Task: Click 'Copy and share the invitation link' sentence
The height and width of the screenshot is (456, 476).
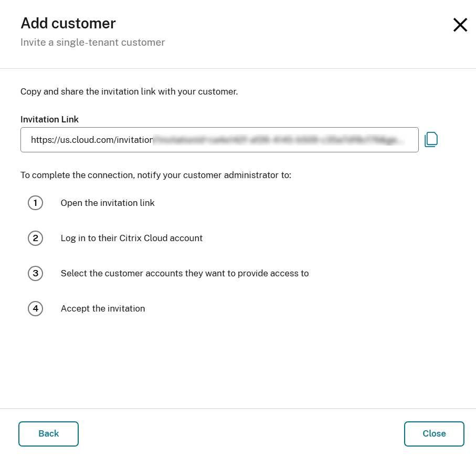Action: point(129,91)
